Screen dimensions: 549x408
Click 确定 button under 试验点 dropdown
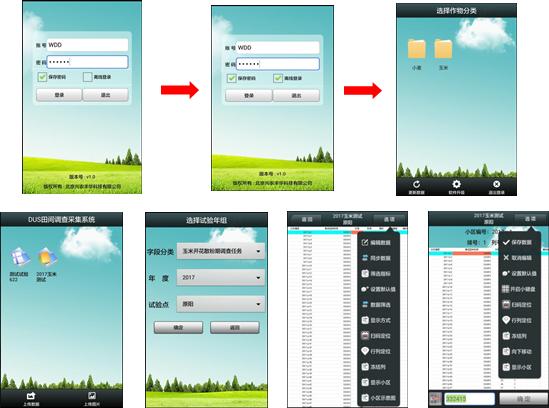[x=178, y=327]
